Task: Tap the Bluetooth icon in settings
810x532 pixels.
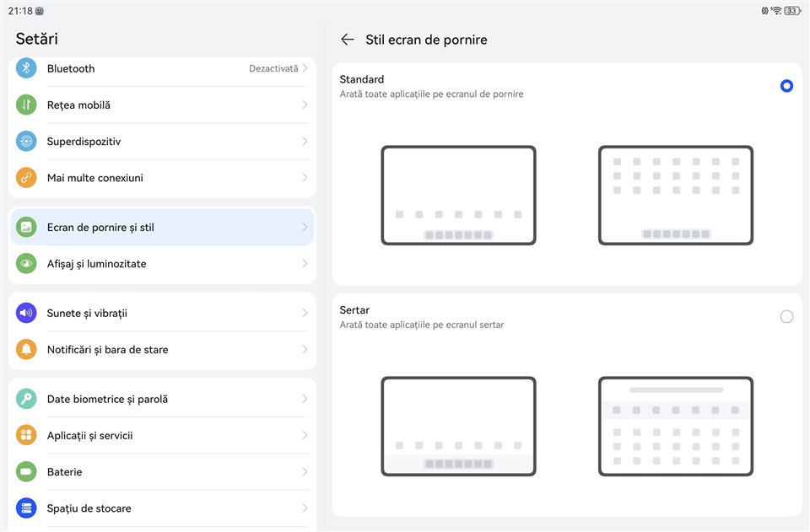Action: 26,68
